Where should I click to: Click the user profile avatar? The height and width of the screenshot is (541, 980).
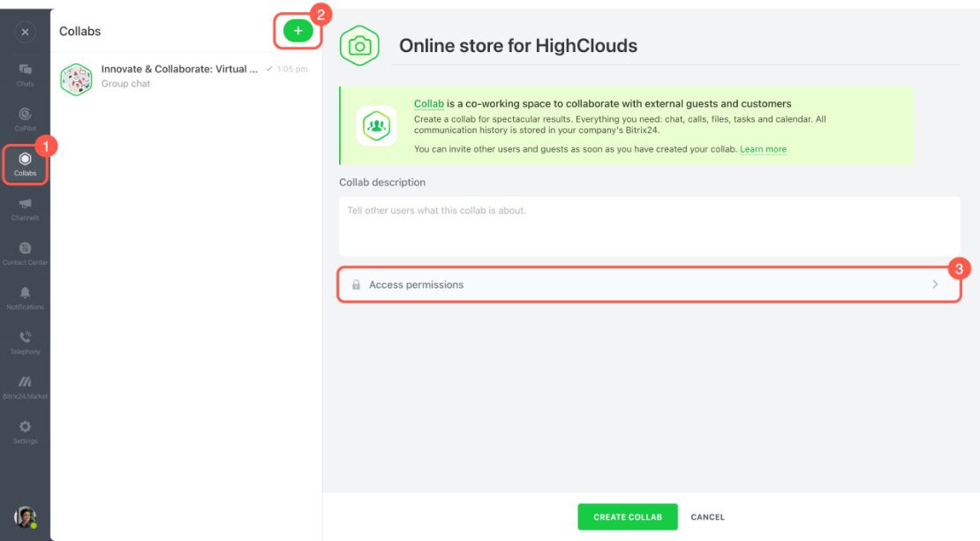[25, 517]
